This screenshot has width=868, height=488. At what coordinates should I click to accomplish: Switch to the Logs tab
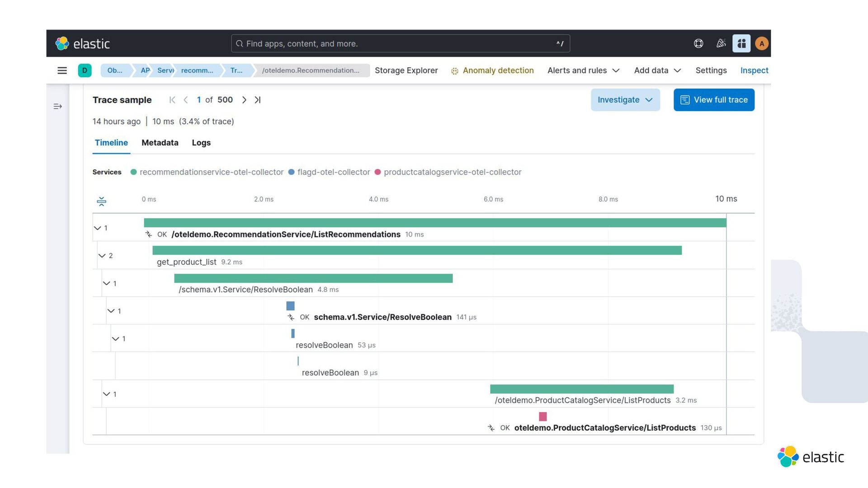201,143
